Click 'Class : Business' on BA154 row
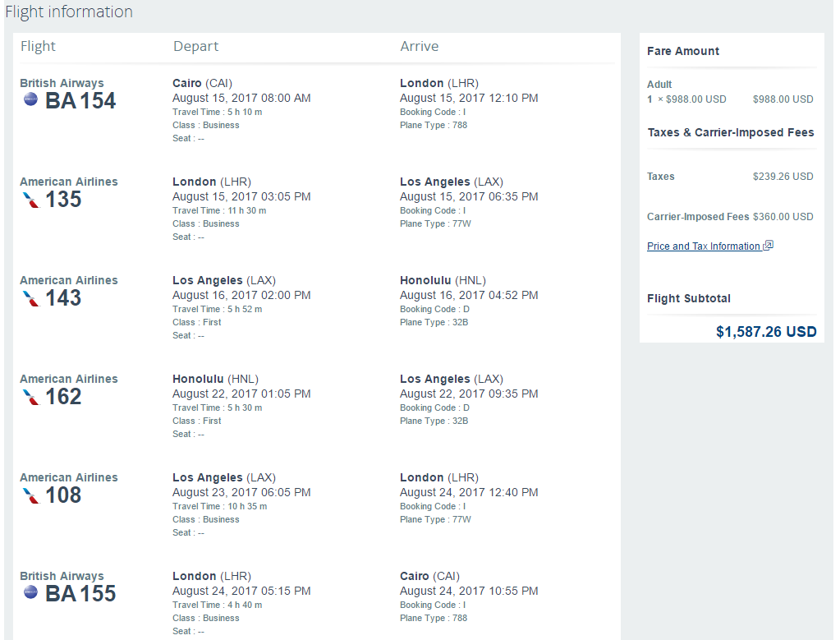840x640 pixels. pos(206,125)
